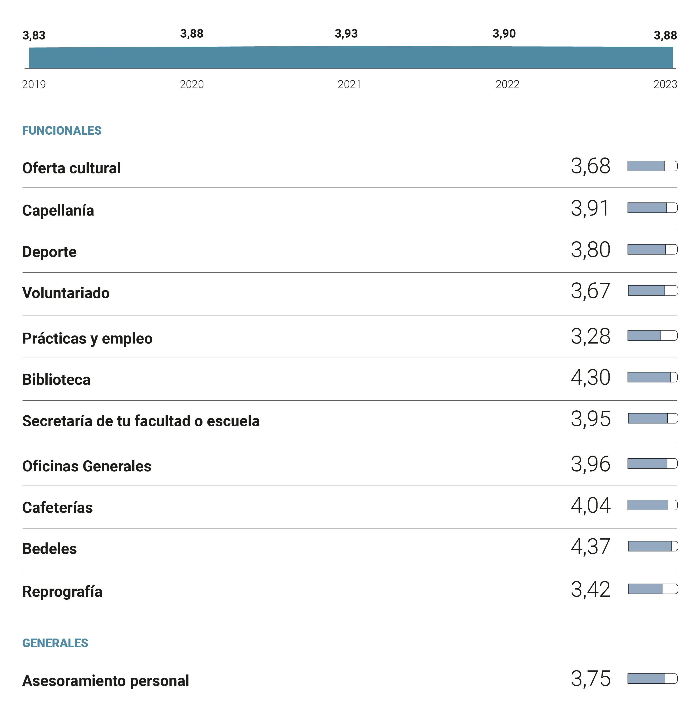Click the Deporte score 3,80
Screen dimensions: 700x728
(590, 250)
